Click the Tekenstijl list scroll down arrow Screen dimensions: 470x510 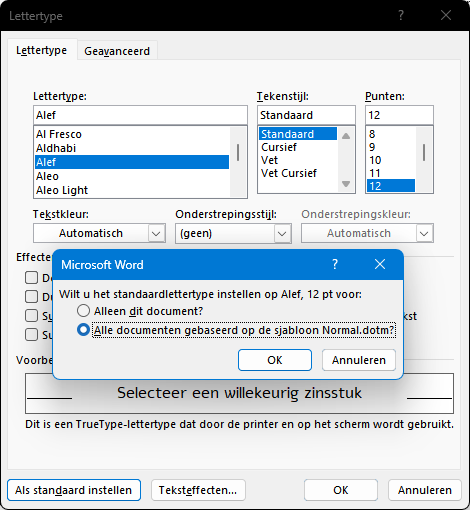pos(346,184)
